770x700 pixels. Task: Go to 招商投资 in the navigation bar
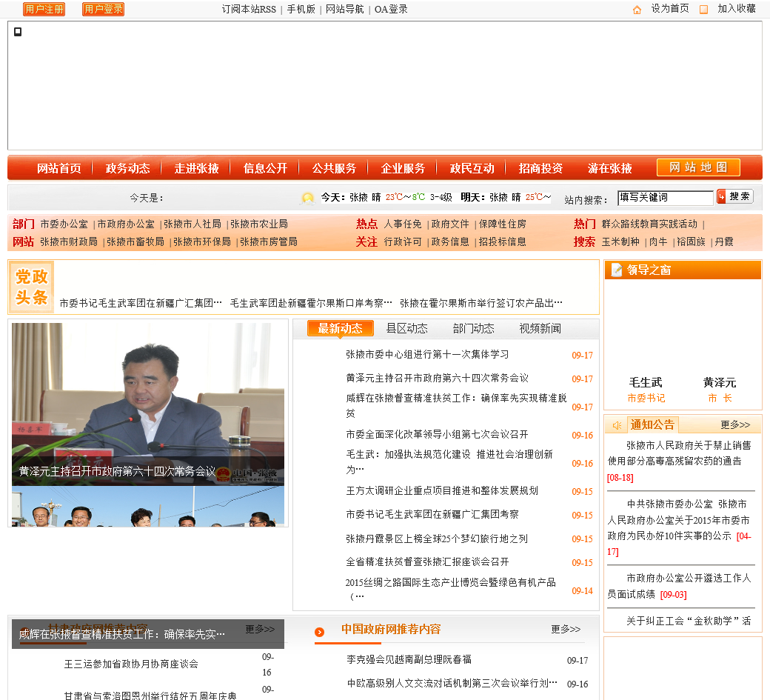540,168
